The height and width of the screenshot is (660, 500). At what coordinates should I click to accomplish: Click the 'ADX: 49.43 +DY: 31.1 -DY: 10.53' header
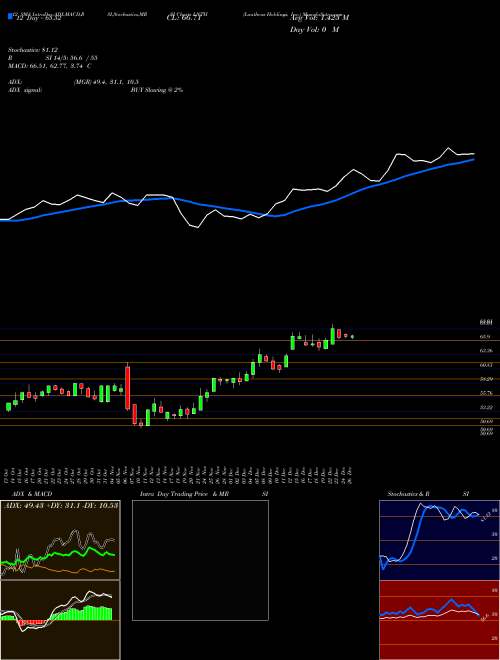tap(61, 505)
